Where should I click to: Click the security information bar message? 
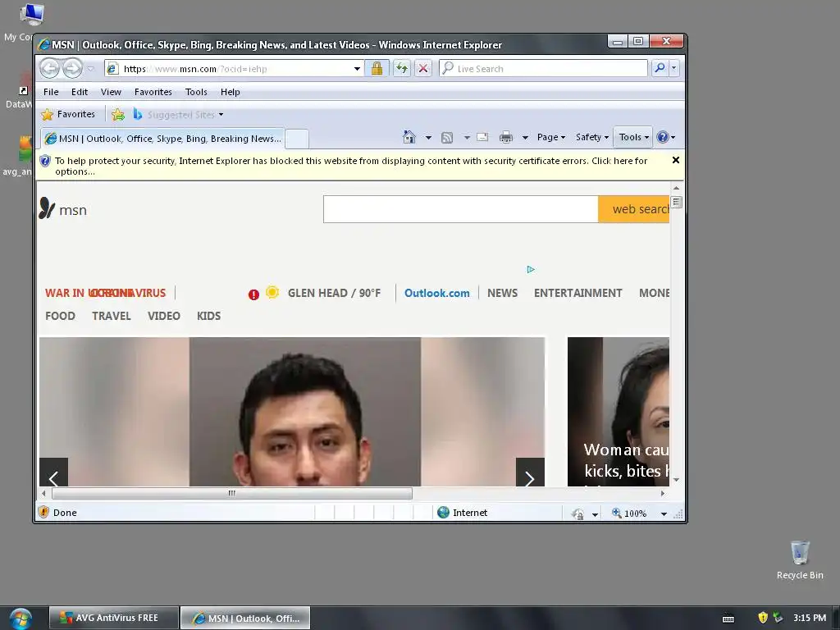(351, 166)
